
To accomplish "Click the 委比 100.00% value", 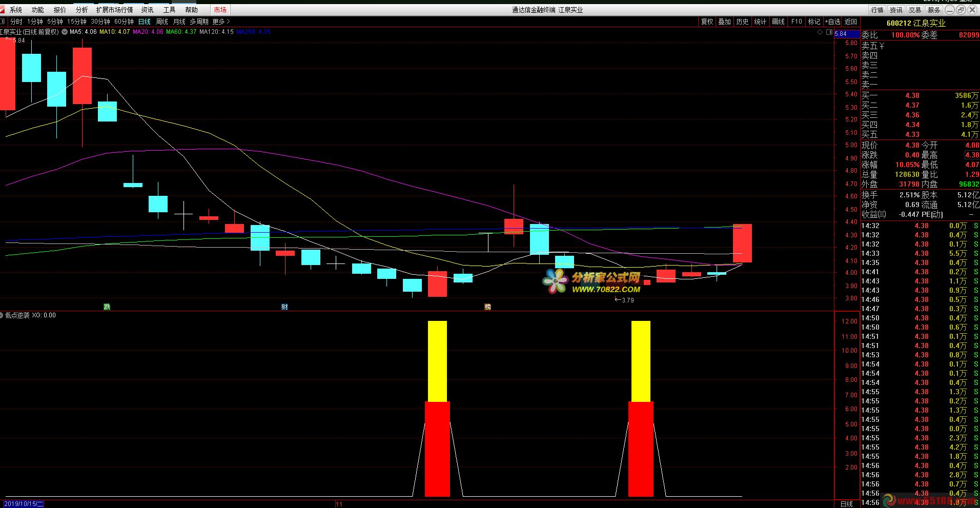I will (905, 35).
